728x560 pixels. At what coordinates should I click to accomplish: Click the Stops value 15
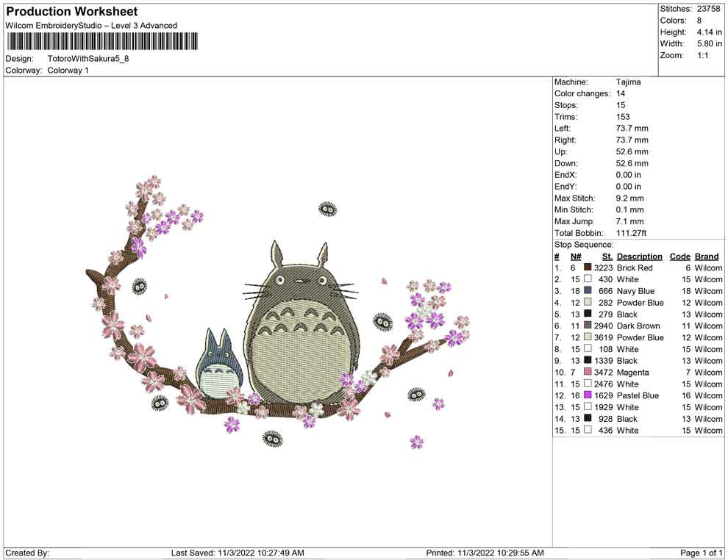621,105
